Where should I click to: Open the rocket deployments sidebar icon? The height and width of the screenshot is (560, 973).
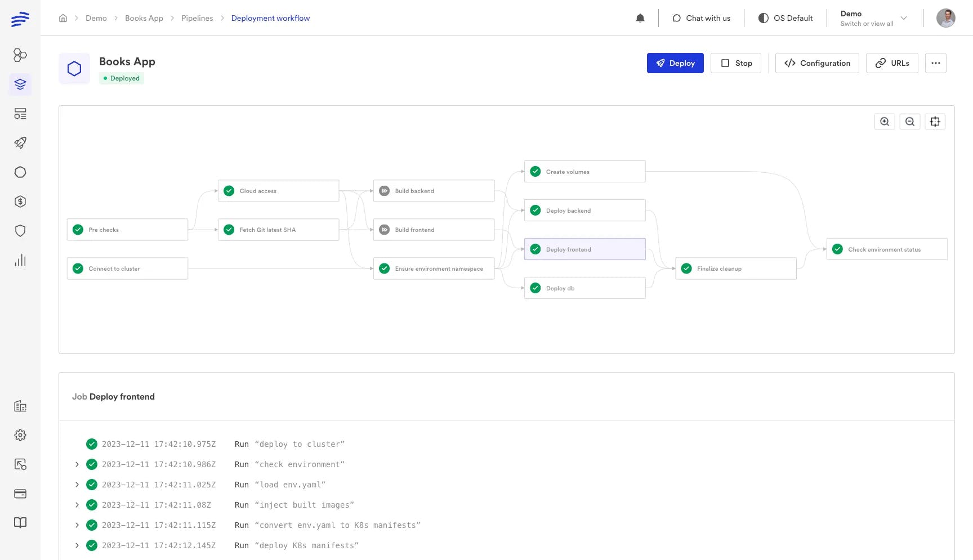[20, 143]
